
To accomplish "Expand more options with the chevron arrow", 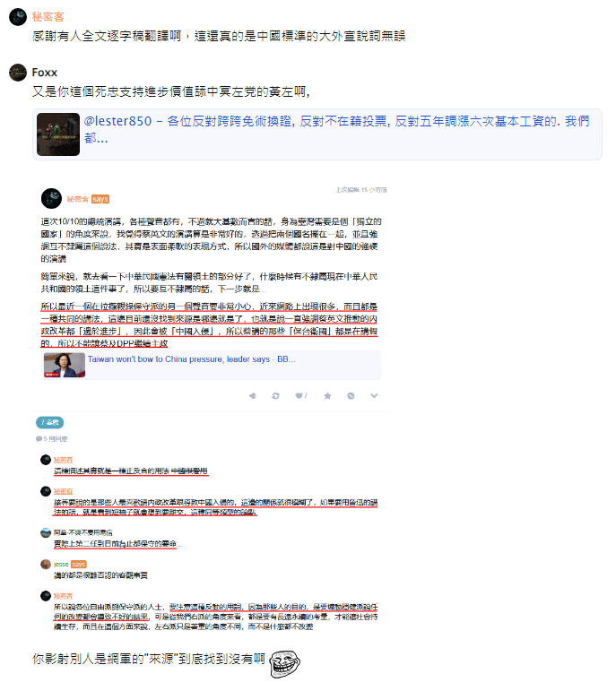I will coord(374,396).
